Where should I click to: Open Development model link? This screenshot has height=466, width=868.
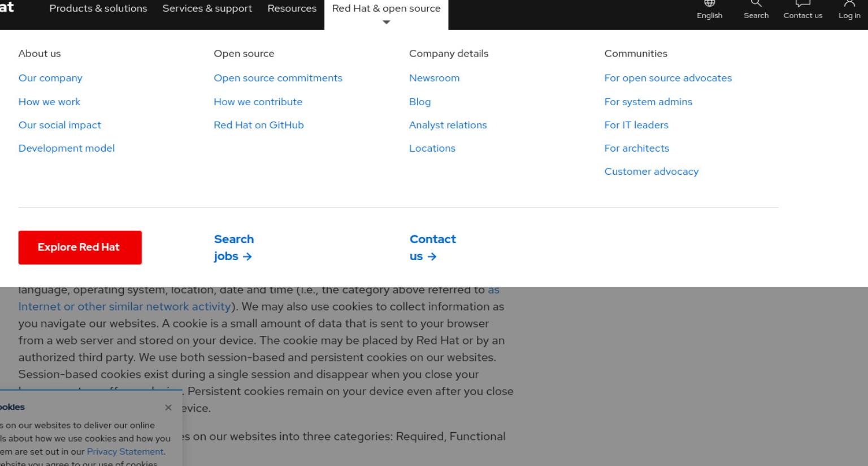point(66,148)
